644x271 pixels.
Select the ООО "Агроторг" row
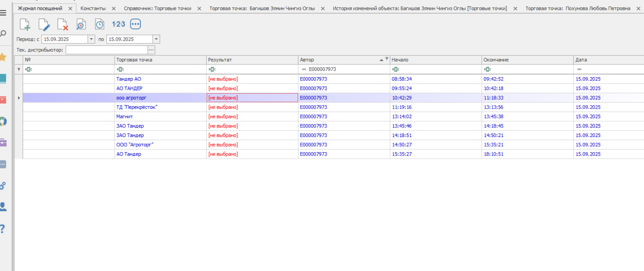coord(333,145)
